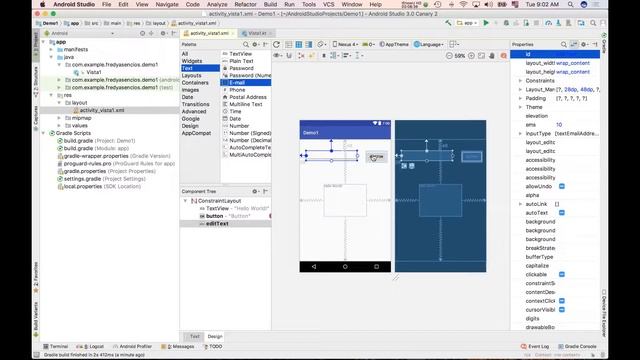Search in the Palette panel
This screenshot has width=640, height=360.
pyautogui.click(x=246, y=44)
